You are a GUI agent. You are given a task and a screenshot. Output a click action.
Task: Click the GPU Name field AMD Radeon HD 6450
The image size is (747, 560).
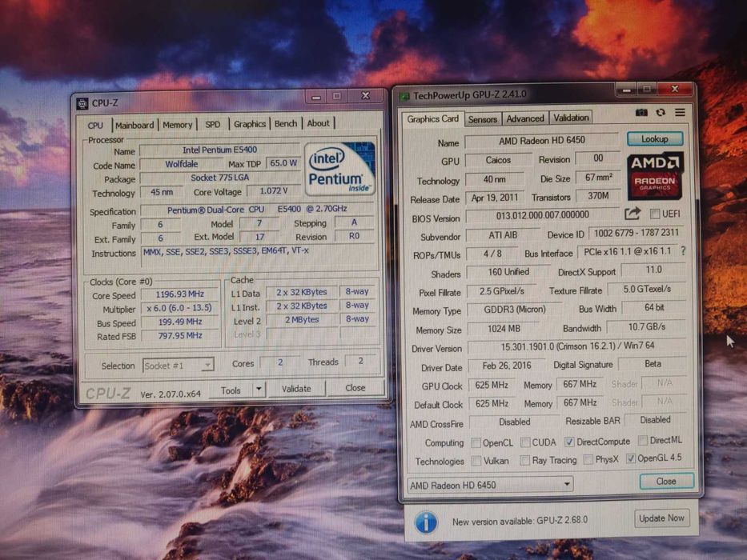tap(542, 141)
